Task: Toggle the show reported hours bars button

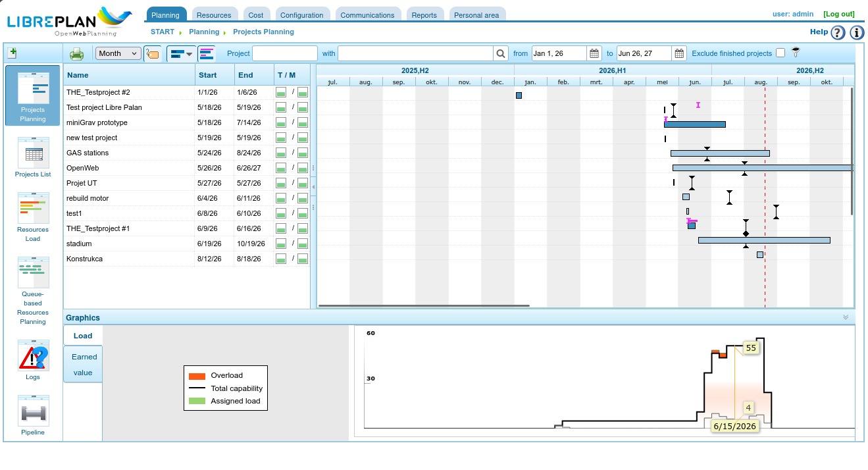Action: (207, 54)
